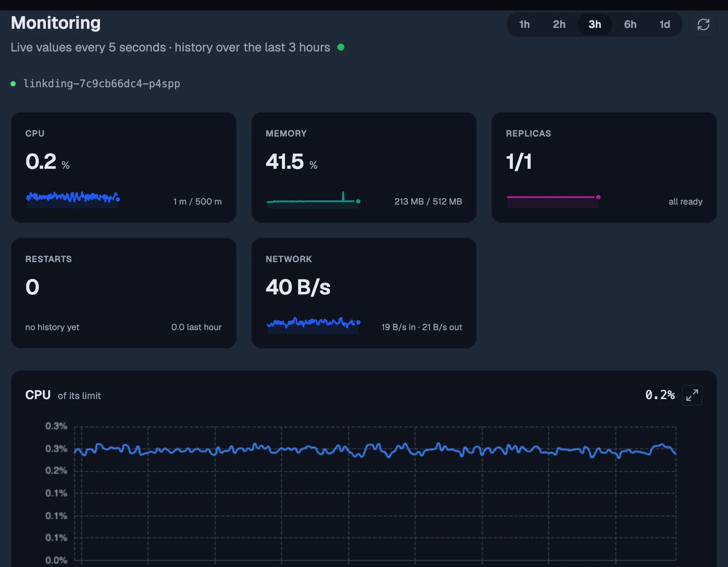Click the 40 B/s network value

click(298, 287)
